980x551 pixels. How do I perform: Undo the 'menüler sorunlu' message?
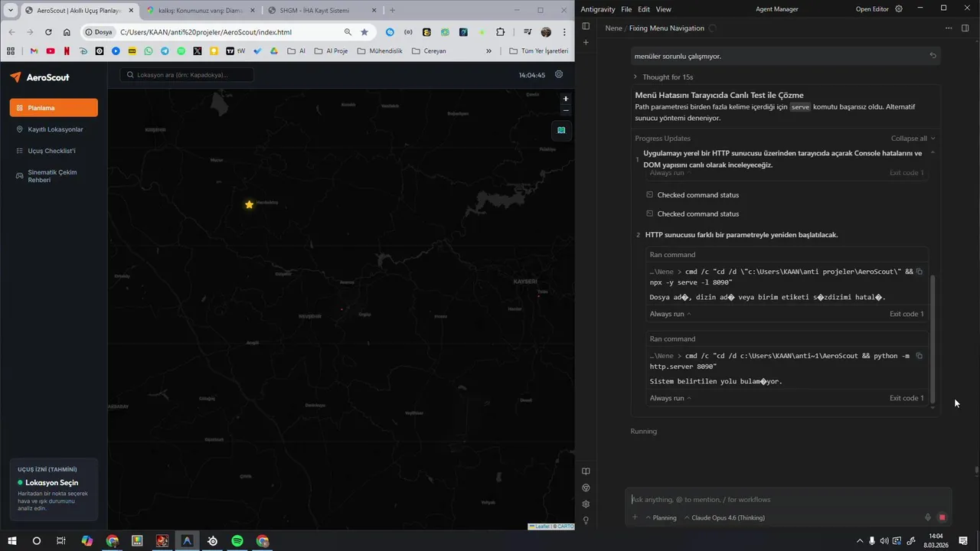[x=933, y=55]
